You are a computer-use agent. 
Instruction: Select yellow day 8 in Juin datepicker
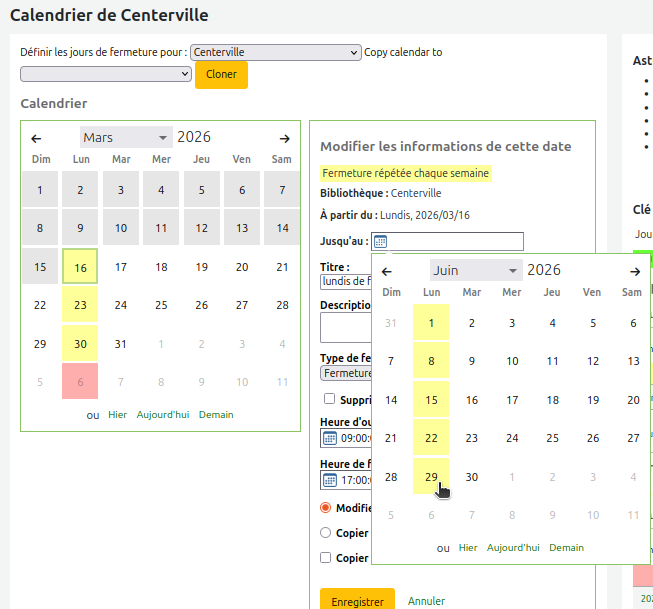tap(431, 361)
